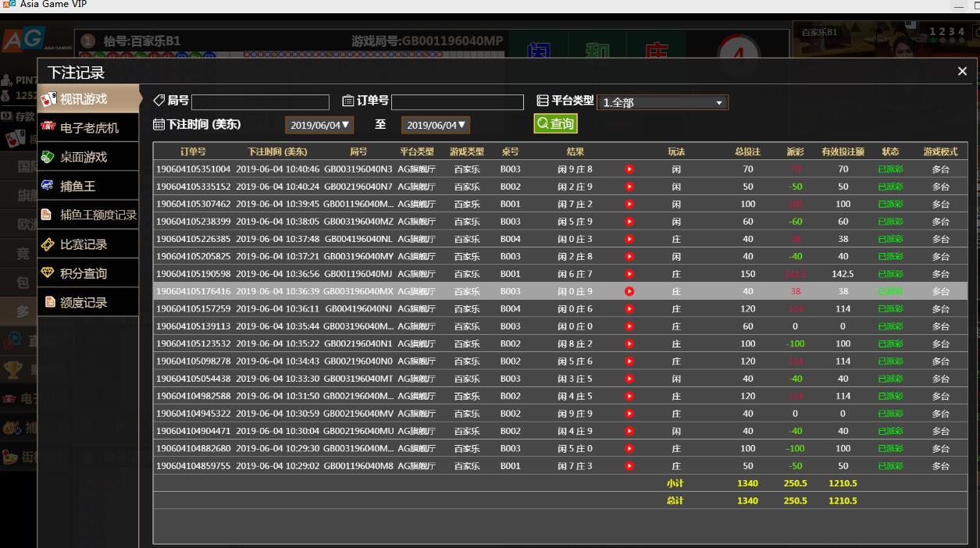This screenshot has width=980, height=548.
Task: Click the bet time 2019-06-04 10:36:56
Action: pos(277,274)
